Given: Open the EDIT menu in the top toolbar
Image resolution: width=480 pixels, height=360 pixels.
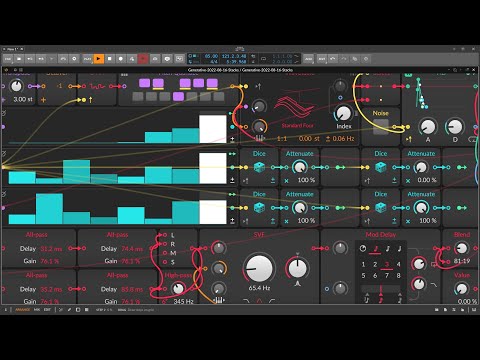Looking at the screenshot, I should click(x=322, y=59).
